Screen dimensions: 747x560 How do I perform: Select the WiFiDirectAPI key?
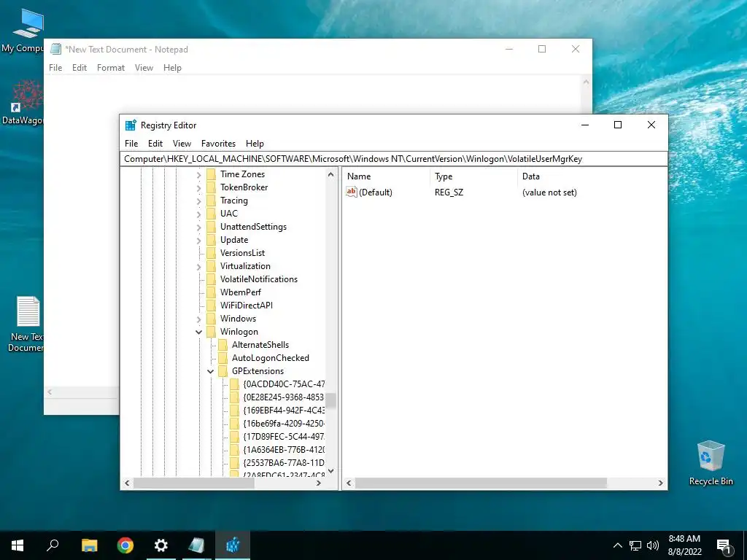pyautogui.click(x=247, y=306)
